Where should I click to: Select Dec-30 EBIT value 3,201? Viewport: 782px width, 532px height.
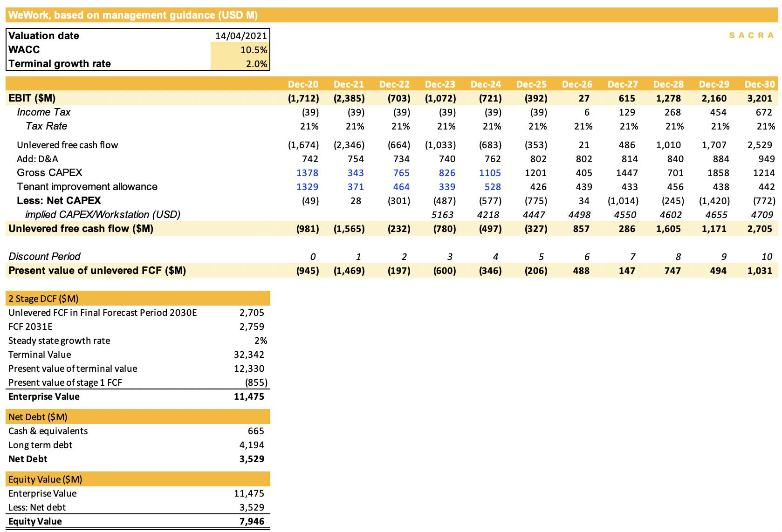coord(760,98)
